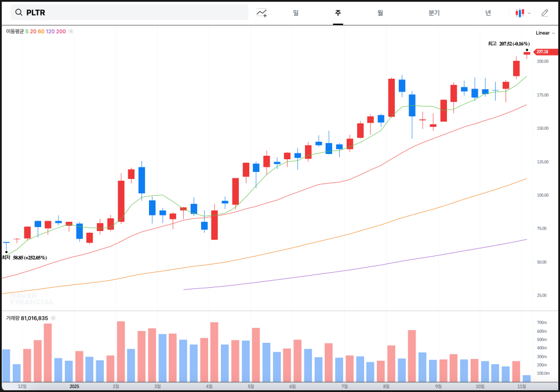Open the add indicator tool icon
This screenshot has width=560, height=392.
click(x=262, y=12)
